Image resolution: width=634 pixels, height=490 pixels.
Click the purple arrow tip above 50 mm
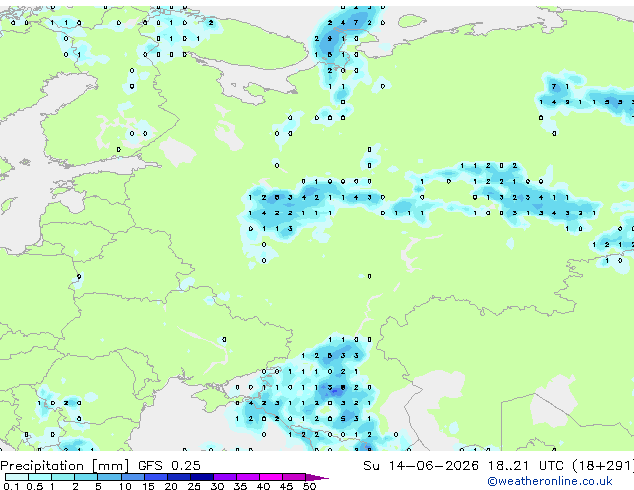(x=317, y=478)
